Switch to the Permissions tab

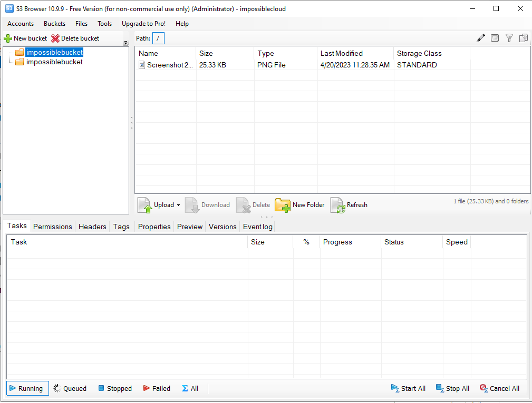[53, 227]
